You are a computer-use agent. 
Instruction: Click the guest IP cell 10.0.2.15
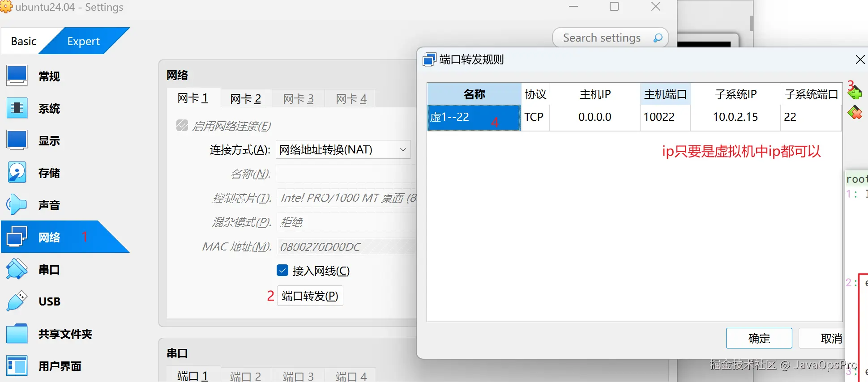coord(735,117)
